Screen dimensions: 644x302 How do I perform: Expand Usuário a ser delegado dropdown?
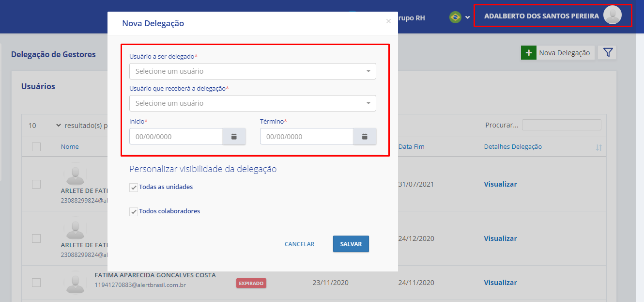coord(252,71)
